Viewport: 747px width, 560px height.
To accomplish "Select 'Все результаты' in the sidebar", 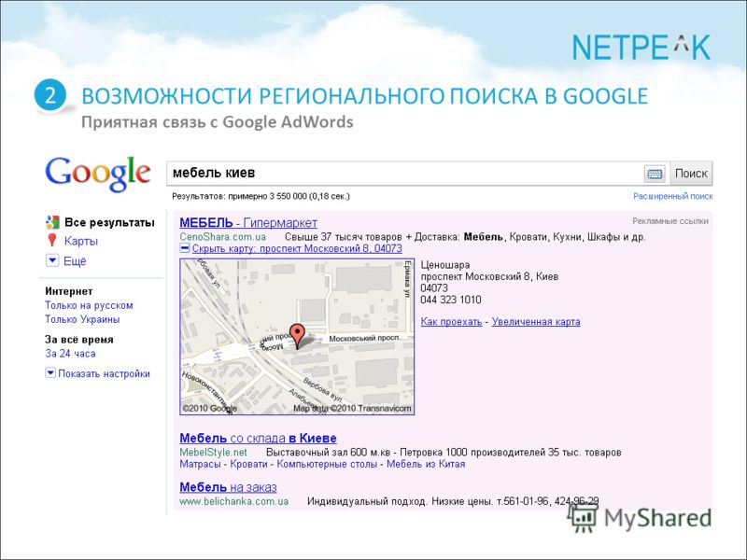I will coord(109,222).
